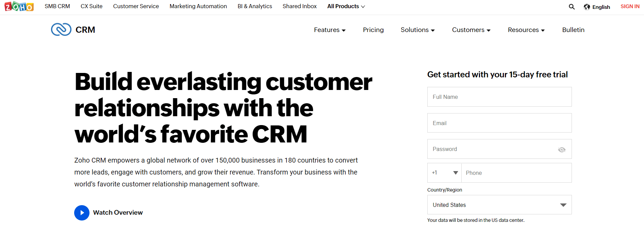Click the globe language icon
The image size is (644, 228).
587,7
